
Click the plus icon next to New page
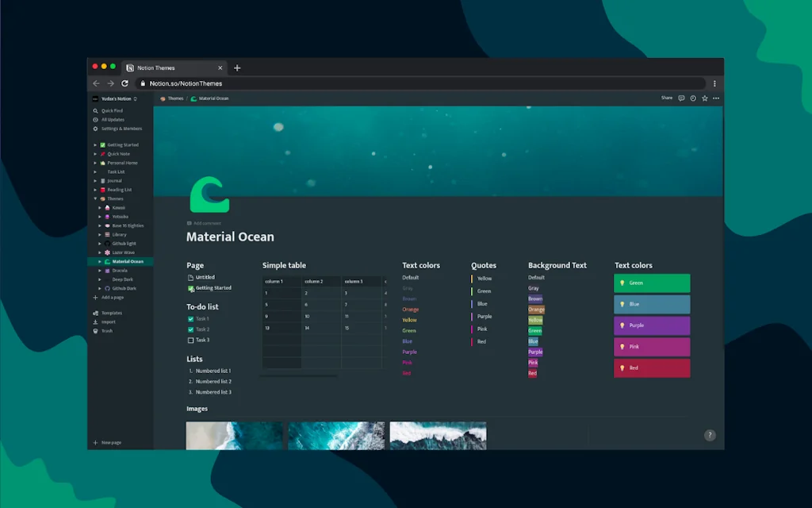[95, 443]
